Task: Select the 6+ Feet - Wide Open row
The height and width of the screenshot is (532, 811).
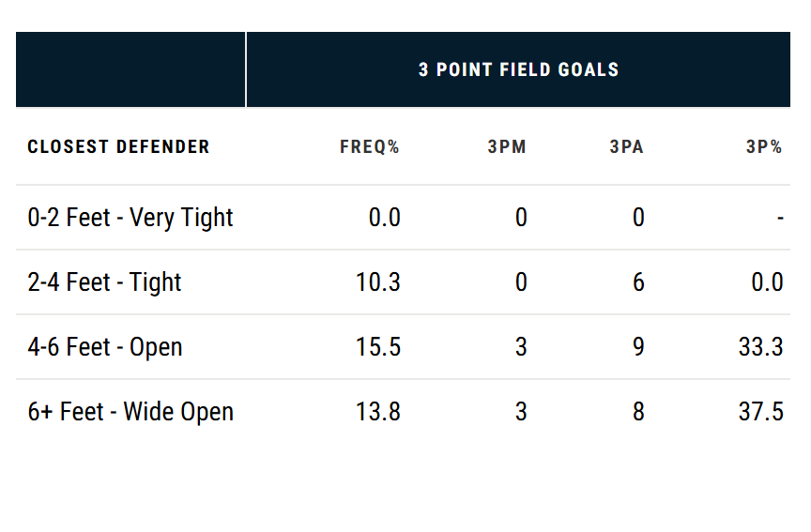Action: pyautogui.click(x=130, y=412)
